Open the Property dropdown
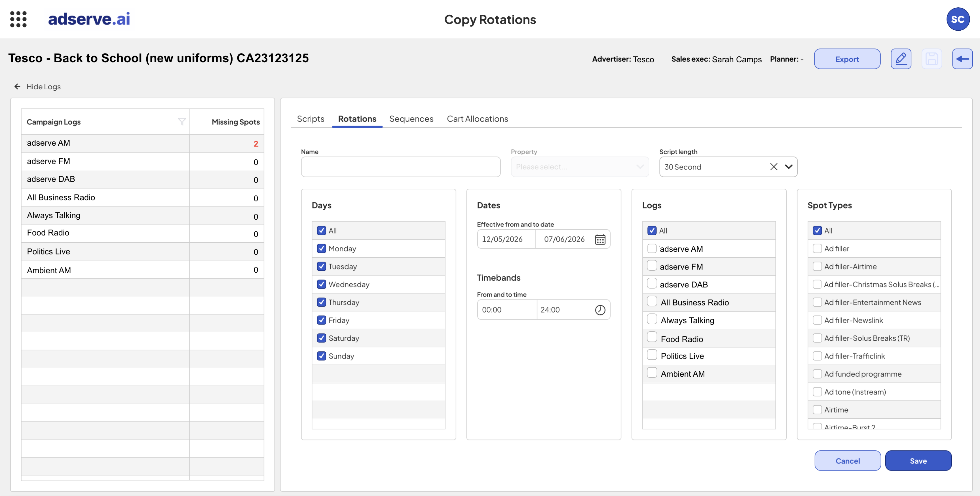980x496 pixels. (x=579, y=167)
